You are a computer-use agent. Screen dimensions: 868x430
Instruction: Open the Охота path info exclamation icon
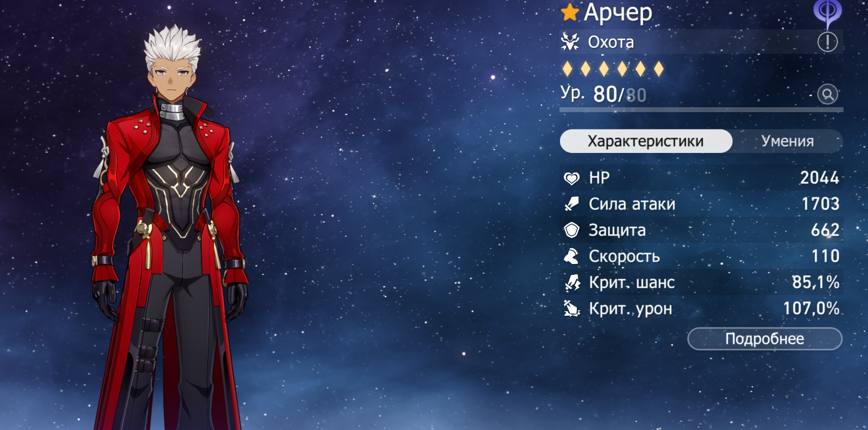pyautogui.click(x=827, y=42)
